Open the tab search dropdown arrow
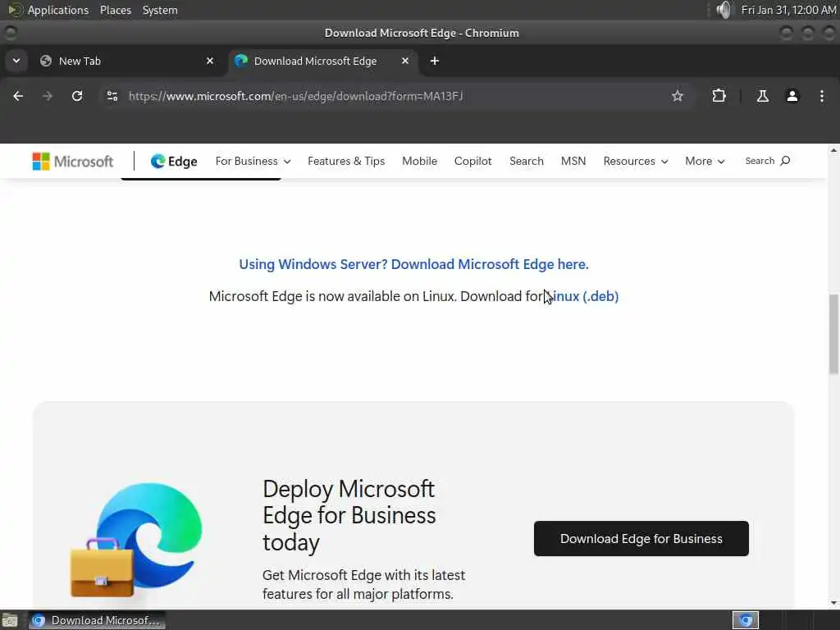Viewport: 840px width, 630px height. point(16,61)
